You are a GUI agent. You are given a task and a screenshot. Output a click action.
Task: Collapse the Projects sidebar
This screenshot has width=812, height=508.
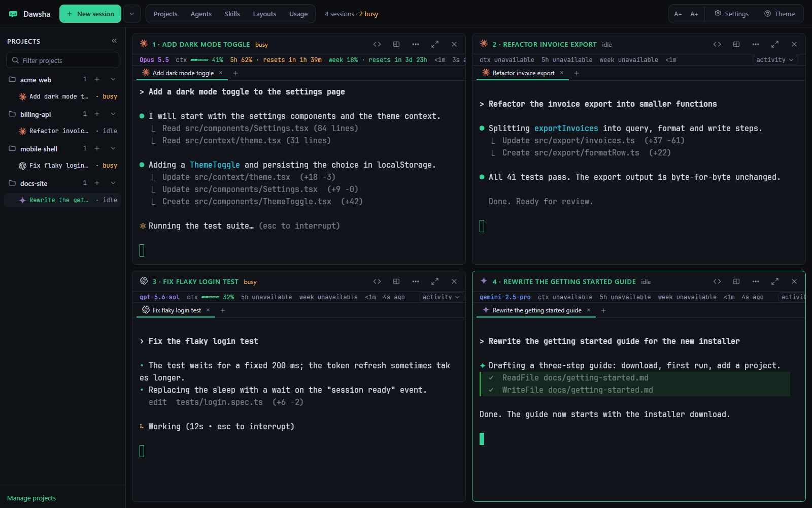coord(114,41)
